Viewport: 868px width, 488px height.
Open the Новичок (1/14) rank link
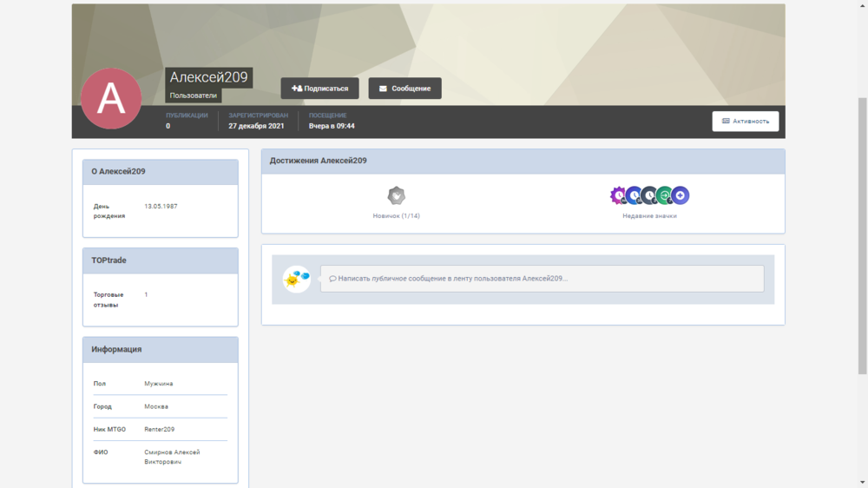pos(396,215)
